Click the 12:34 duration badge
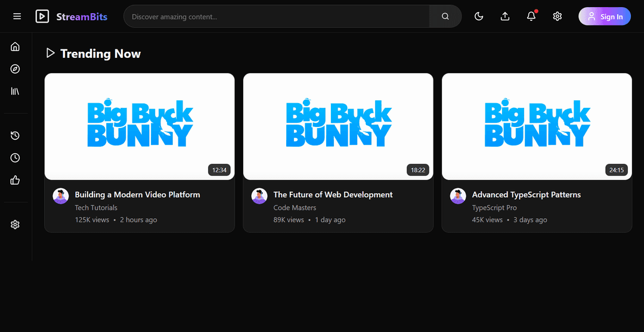 [219, 170]
